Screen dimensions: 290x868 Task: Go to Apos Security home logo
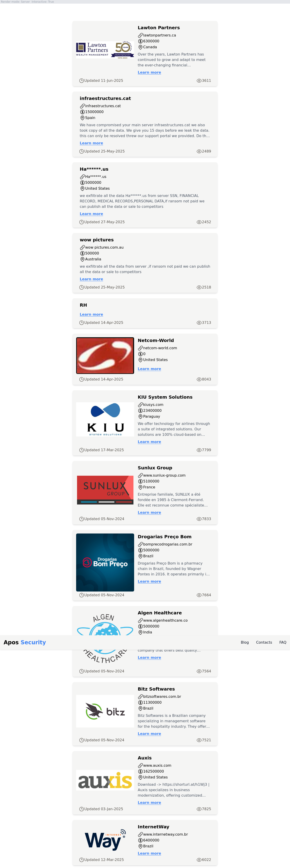tap(25, 642)
